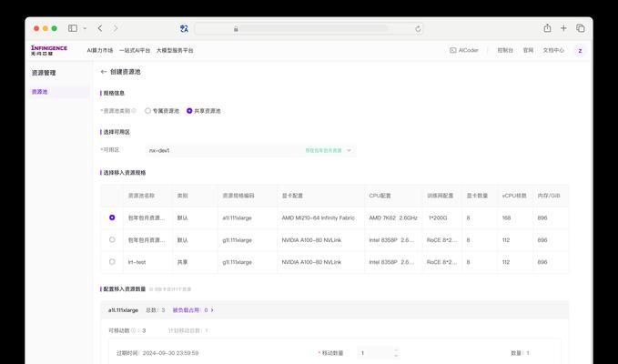This screenshot has width=618, height=364.
Task: Reload the page using the refresh icon
Action: tap(418, 29)
